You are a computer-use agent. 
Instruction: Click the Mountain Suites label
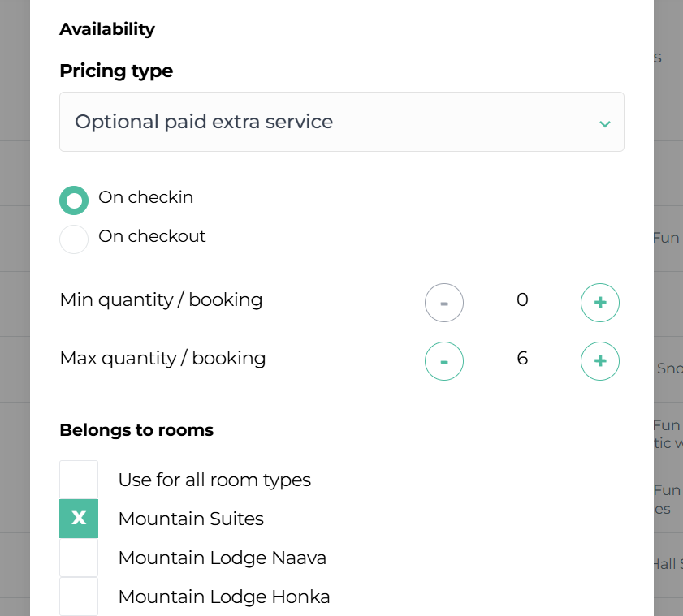tap(191, 519)
